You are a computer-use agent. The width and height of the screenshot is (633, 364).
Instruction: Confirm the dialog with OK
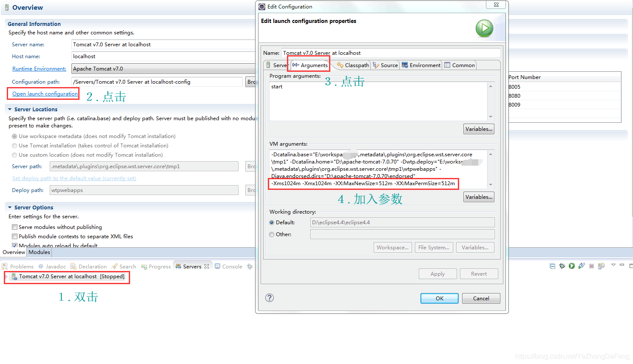(440, 299)
